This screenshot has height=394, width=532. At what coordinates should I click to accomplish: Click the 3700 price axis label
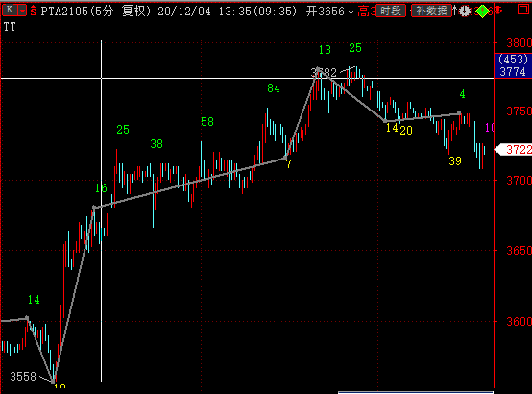click(x=519, y=180)
